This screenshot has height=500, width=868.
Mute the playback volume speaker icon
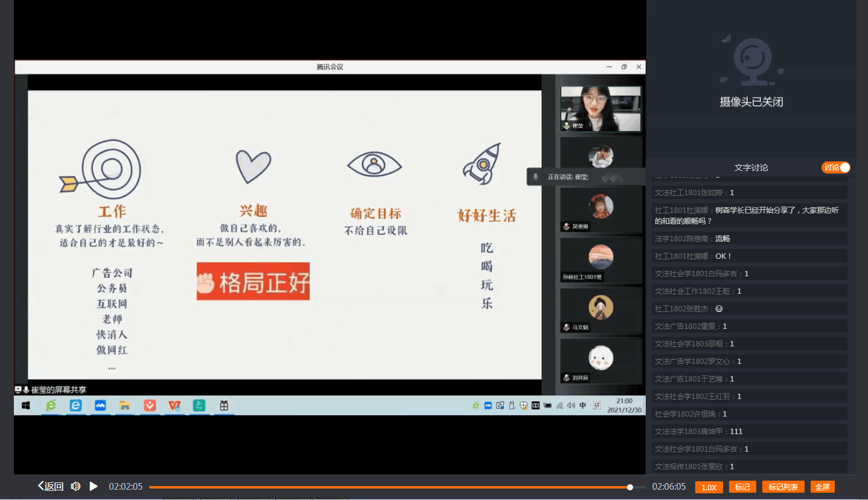coord(76,487)
